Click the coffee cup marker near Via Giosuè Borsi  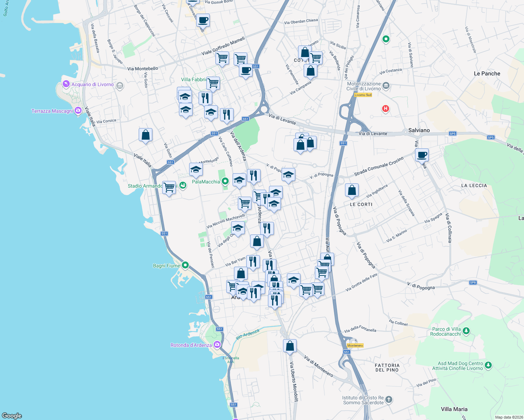pos(202,20)
